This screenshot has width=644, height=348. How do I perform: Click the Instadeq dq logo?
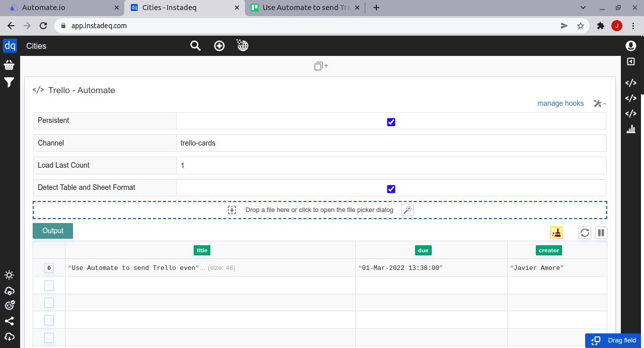point(10,46)
